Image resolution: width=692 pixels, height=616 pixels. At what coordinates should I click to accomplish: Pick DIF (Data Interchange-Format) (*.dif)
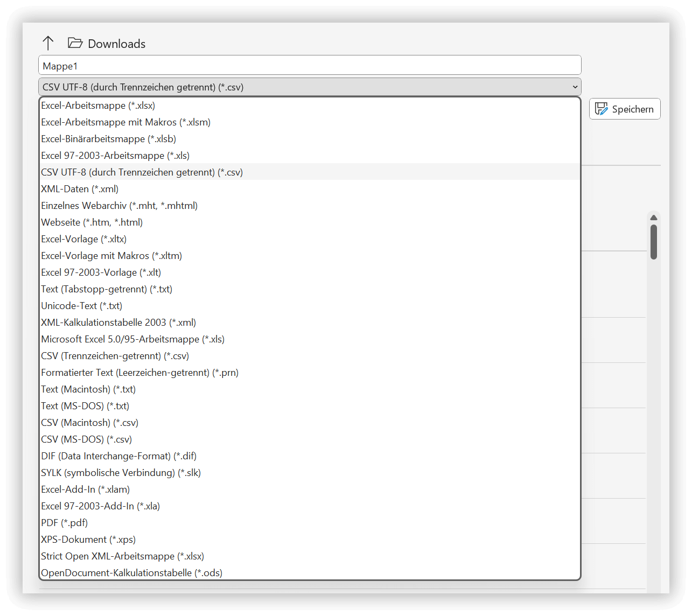[310, 456]
